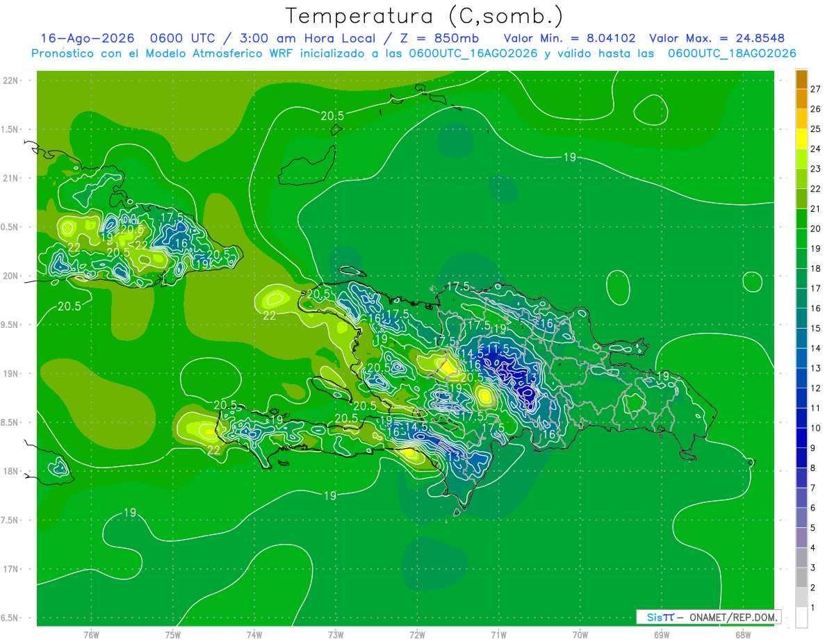Click legend scale label "21"
Viewport: 834px width, 644px height.
pyautogui.click(x=816, y=209)
